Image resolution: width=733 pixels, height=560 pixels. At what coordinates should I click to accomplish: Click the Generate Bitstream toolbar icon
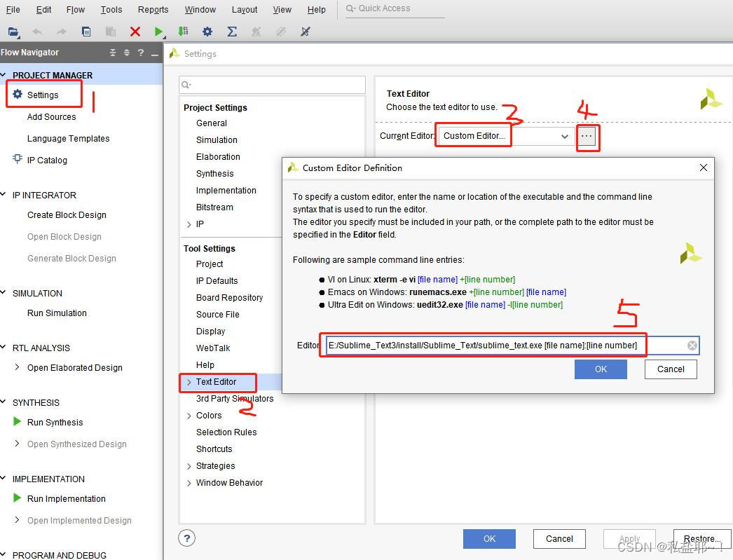pyautogui.click(x=184, y=32)
